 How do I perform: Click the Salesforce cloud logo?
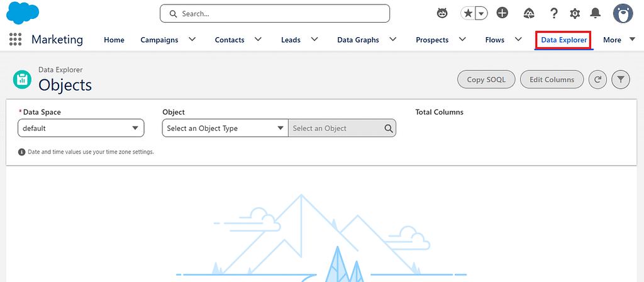(23, 13)
